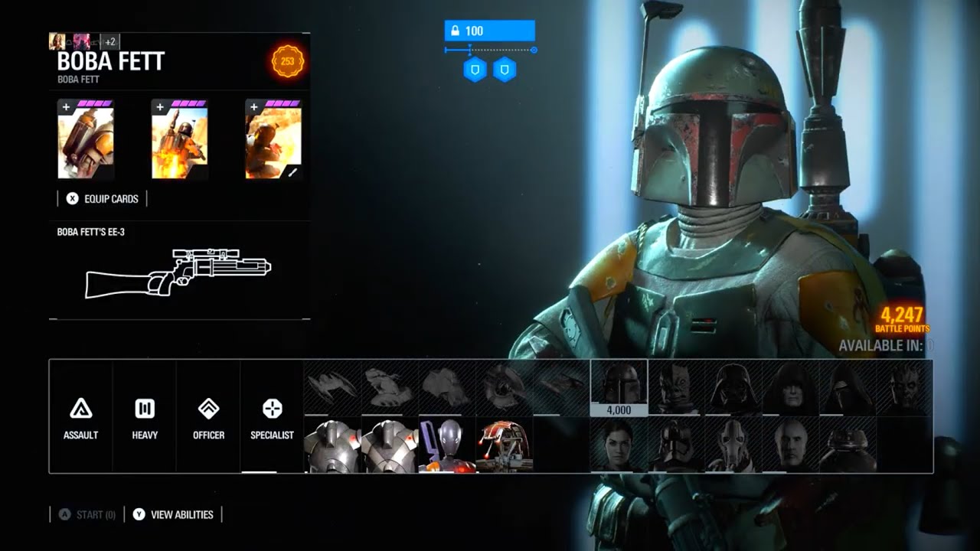Viewport: 980px width, 551px height.
Task: Choose the Boba Fett hero tile
Action: tap(619, 388)
